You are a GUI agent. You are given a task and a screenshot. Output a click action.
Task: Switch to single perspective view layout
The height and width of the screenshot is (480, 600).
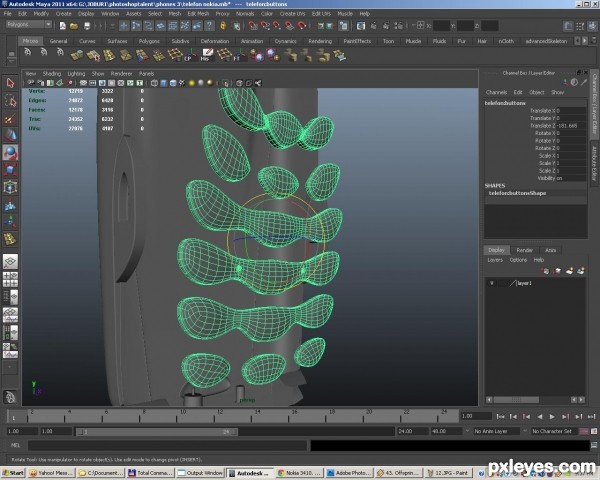tap(10, 261)
